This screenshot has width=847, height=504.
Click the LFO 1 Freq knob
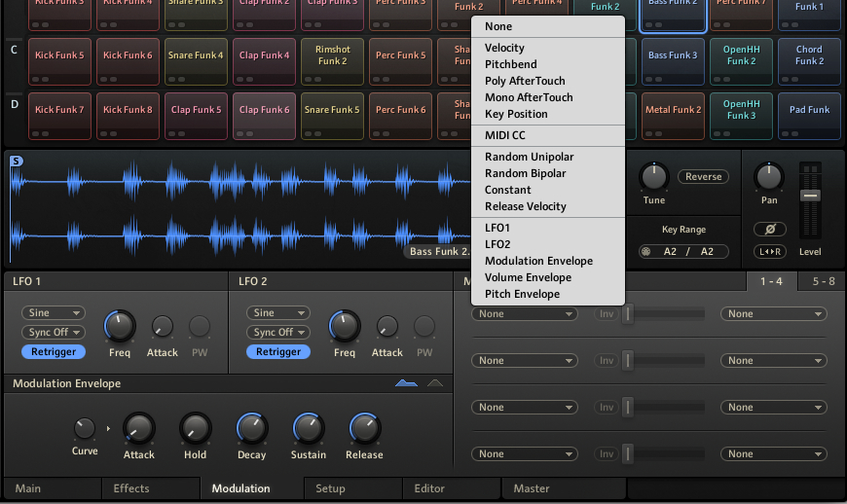pos(120,327)
